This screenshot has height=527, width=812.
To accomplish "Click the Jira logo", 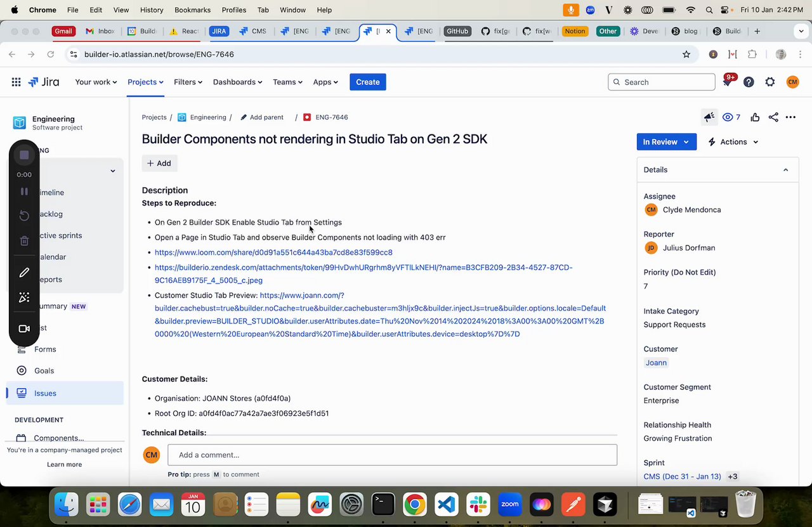I will point(44,82).
